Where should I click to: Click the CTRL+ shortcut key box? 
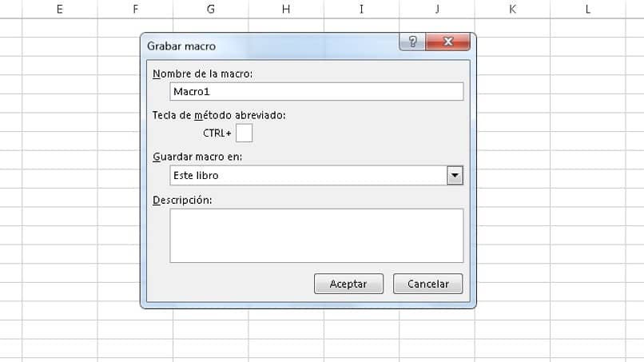244,133
